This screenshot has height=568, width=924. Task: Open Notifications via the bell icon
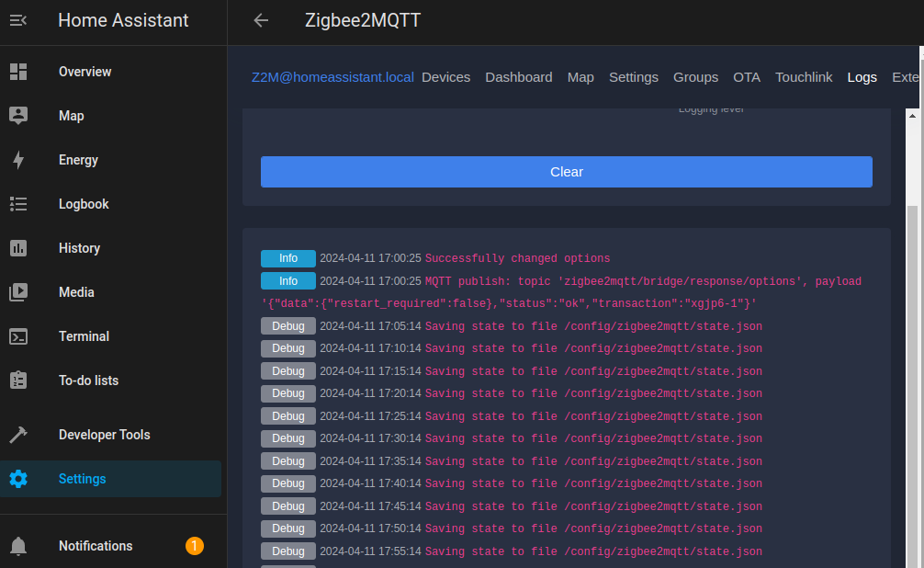[18, 545]
